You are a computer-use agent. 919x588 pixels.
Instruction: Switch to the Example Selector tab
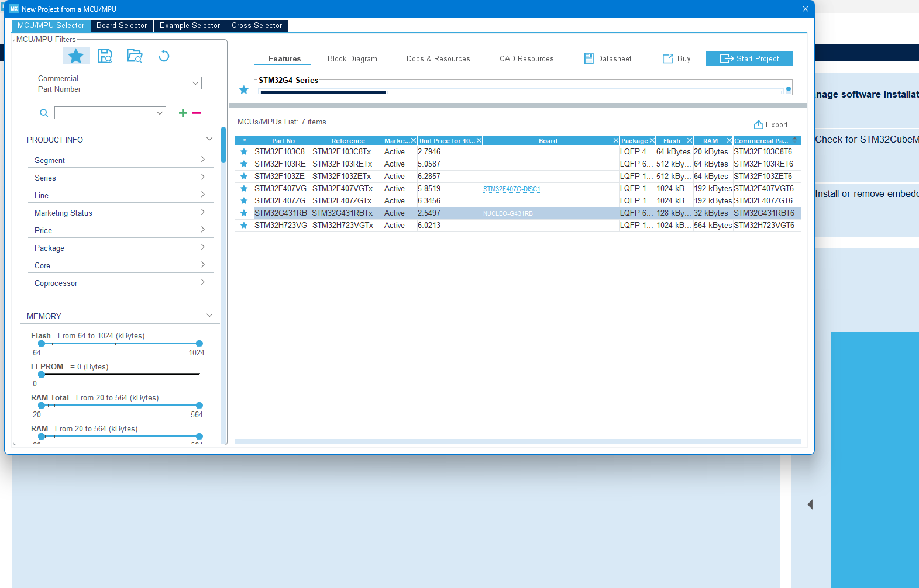click(x=190, y=26)
